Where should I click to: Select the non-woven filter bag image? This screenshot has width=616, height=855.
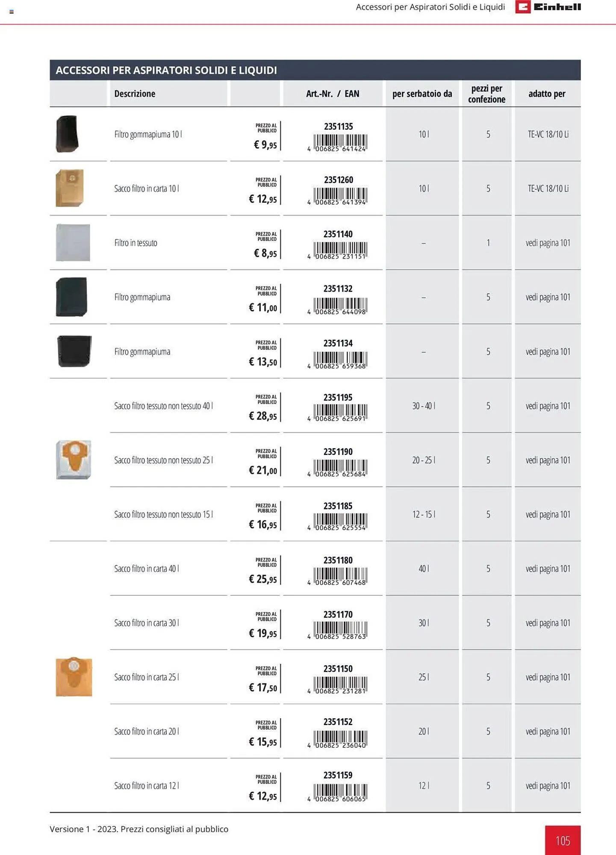74,460
